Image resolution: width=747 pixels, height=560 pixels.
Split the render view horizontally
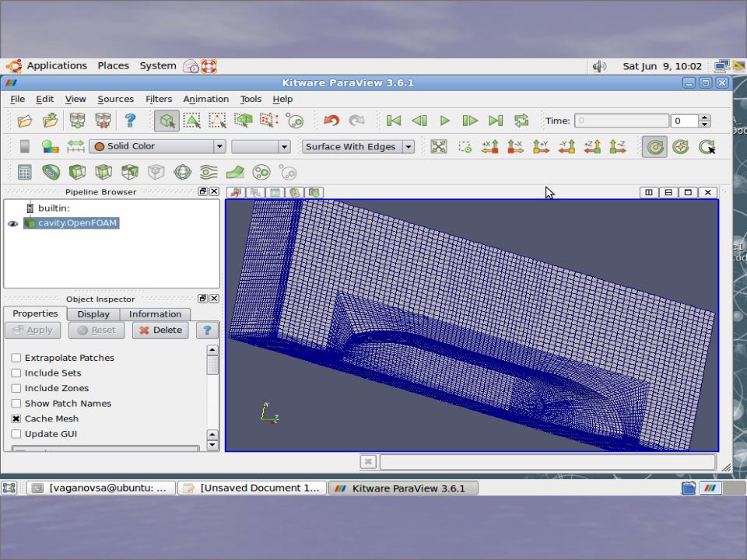pyautogui.click(x=648, y=192)
